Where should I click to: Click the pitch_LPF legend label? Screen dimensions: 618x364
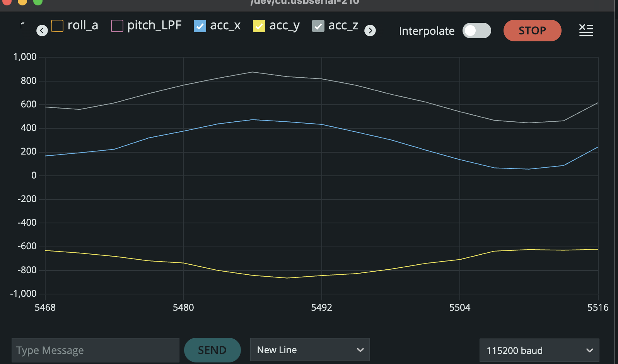tap(154, 26)
